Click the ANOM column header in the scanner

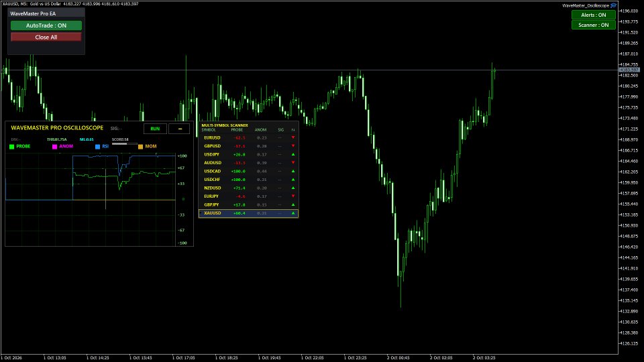pyautogui.click(x=260, y=129)
